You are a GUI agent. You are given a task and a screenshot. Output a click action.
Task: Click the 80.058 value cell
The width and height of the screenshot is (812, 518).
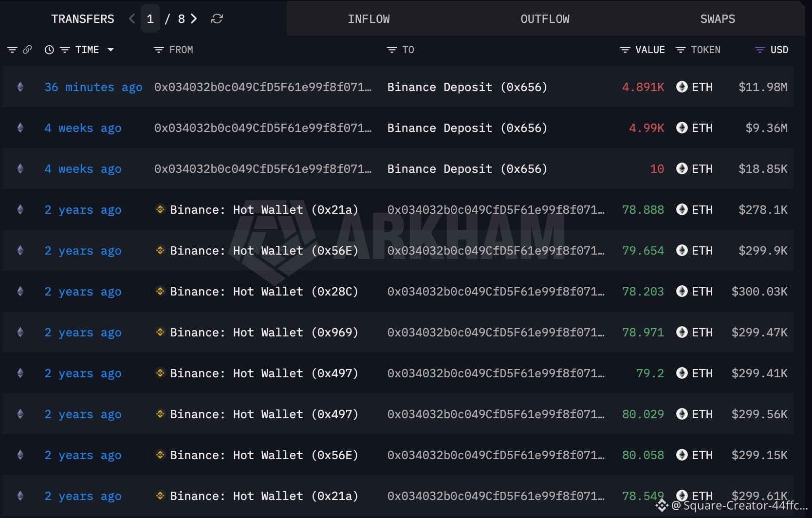(643, 455)
